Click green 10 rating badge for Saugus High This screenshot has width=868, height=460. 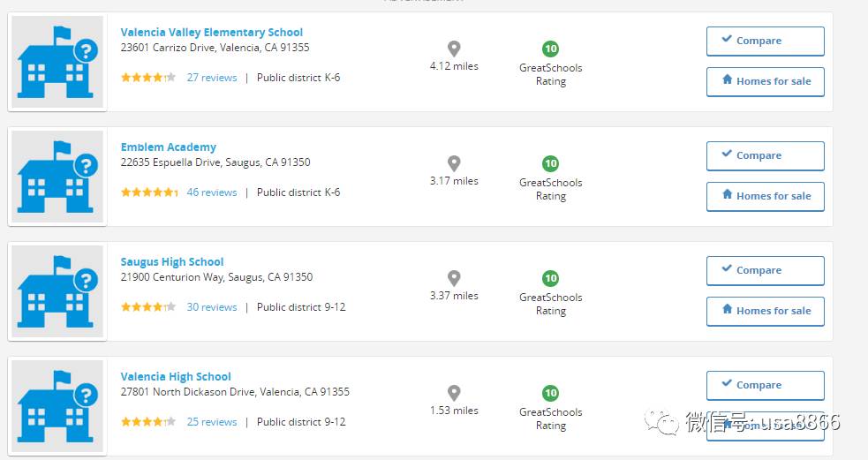(550, 278)
